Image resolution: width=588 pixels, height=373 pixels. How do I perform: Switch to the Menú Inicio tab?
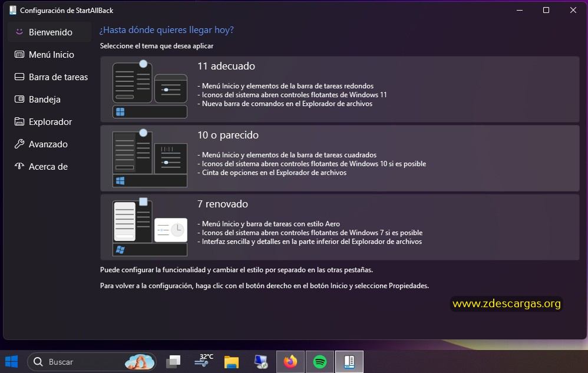(x=49, y=54)
